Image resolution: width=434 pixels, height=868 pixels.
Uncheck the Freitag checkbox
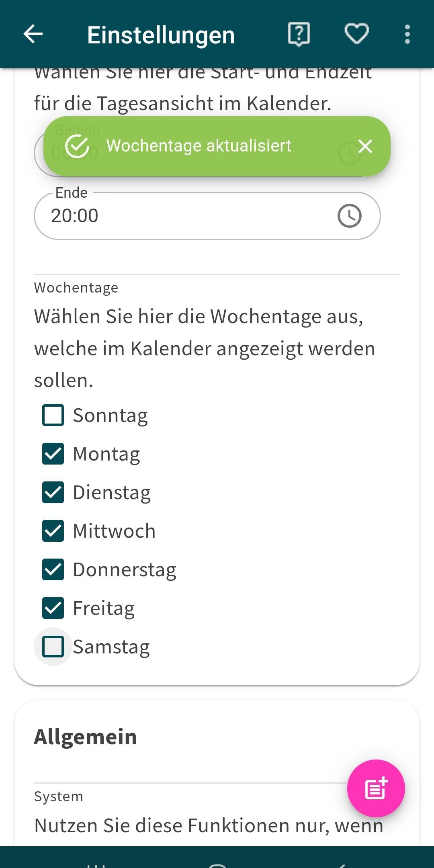(x=53, y=608)
